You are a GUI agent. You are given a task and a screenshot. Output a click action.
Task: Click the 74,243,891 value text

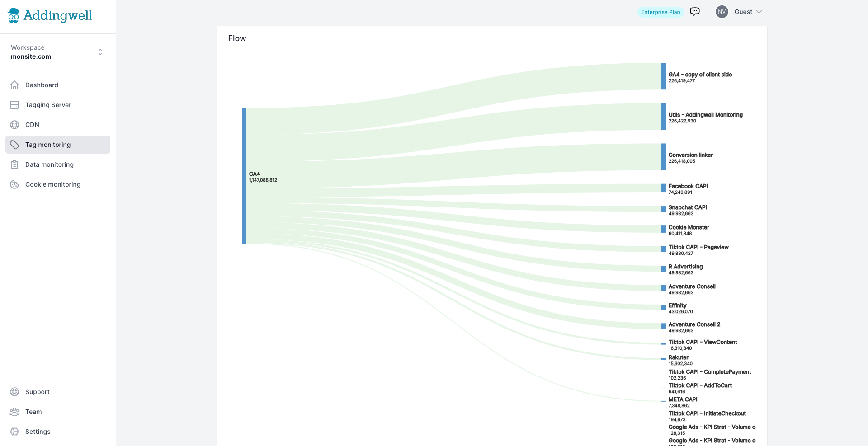click(x=680, y=192)
